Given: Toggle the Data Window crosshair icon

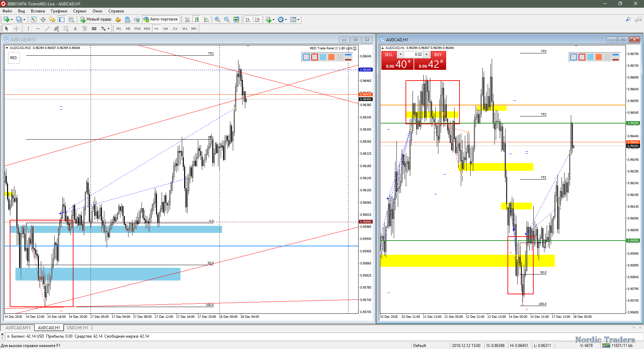Looking at the screenshot, I should [x=43, y=19].
